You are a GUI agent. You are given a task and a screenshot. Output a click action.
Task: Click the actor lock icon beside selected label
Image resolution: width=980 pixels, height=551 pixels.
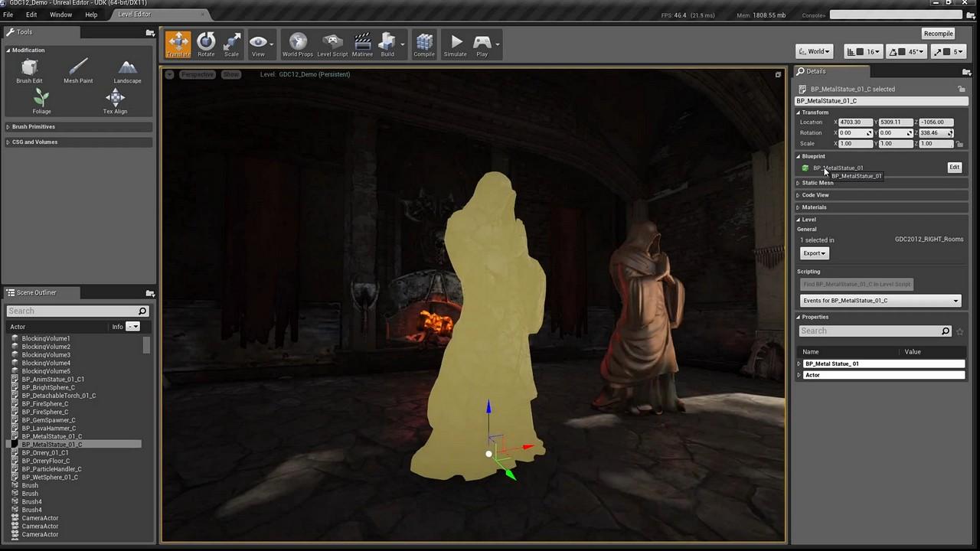962,89
